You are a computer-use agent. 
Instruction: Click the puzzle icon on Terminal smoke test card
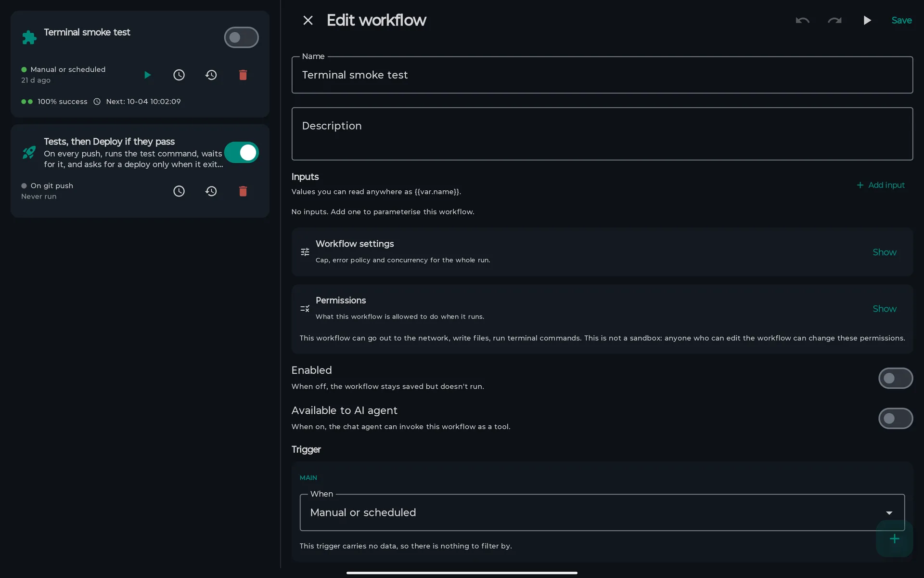click(29, 38)
